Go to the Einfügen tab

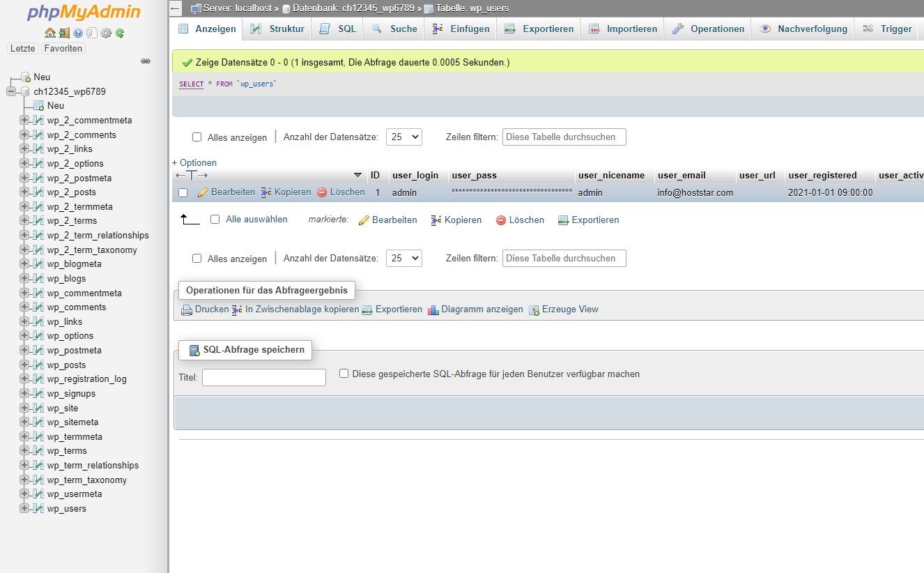(461, 29)
